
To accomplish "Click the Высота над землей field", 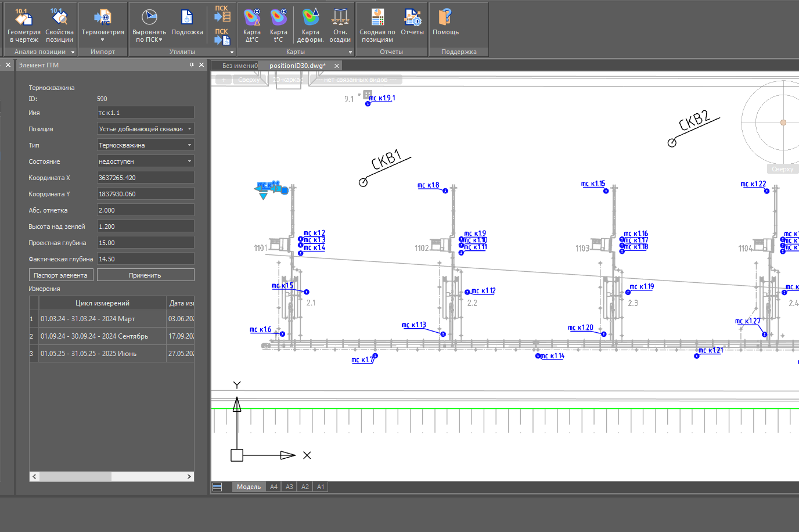I will 146,227.
